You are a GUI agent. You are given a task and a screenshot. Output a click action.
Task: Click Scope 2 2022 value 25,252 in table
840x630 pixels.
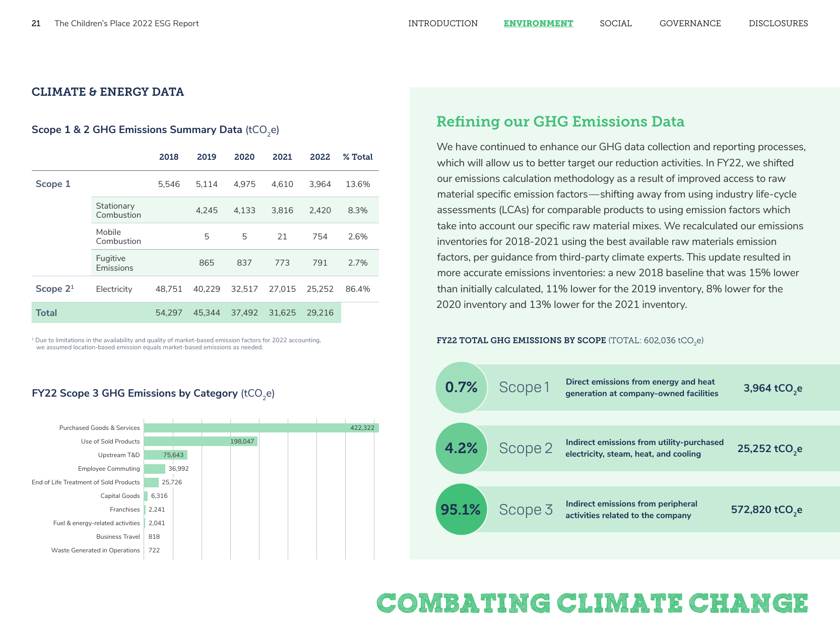[x=320, y=289]
